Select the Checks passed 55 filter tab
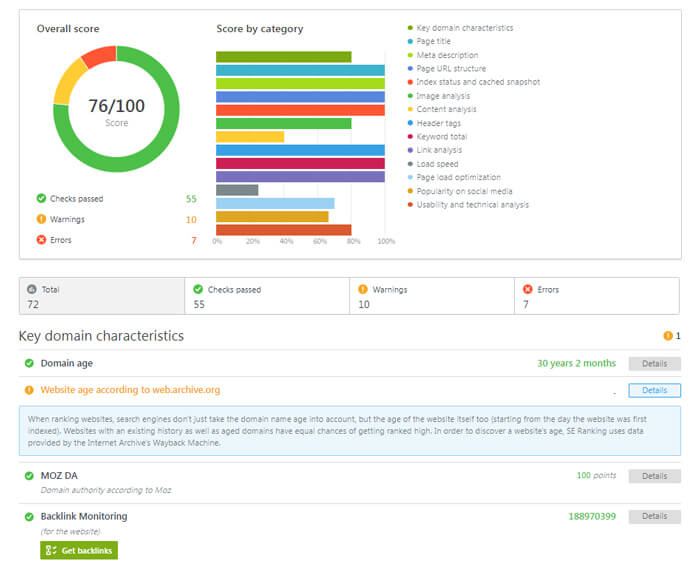700x568 pixels. click(x=267, y=296)
